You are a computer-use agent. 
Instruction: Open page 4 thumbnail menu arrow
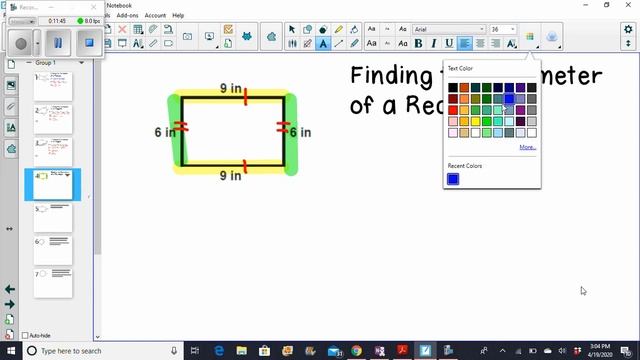[68, 175]
